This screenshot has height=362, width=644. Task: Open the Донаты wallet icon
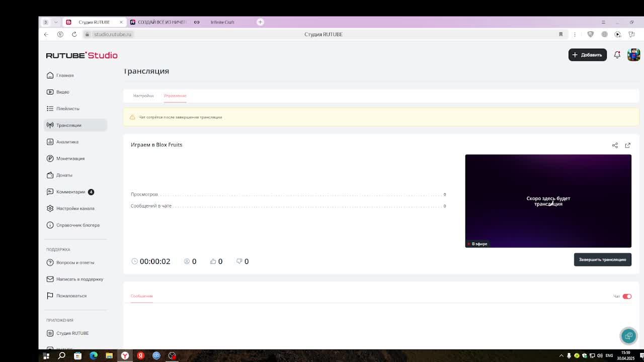(x=50, y=175)
